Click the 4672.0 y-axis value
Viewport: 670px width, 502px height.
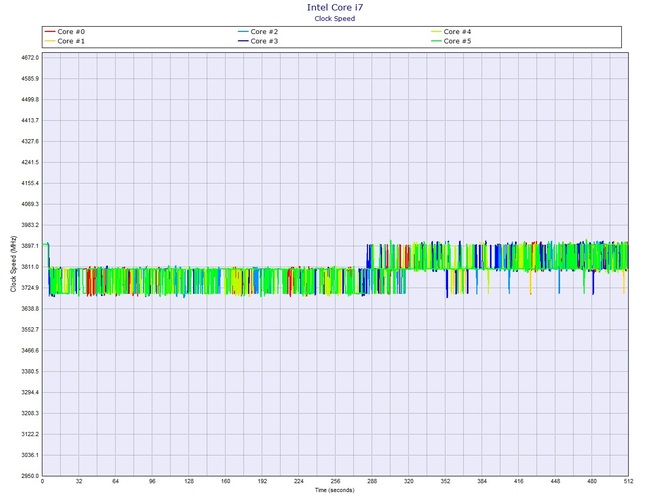point(30,57)
